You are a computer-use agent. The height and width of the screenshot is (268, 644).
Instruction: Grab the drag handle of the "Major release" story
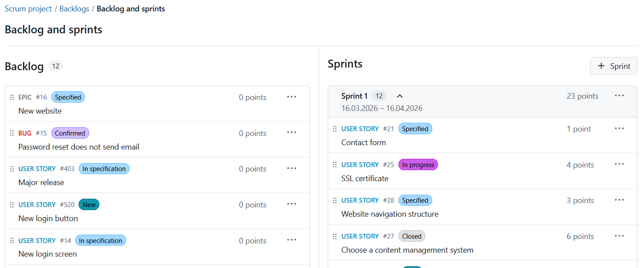[11, 168]
